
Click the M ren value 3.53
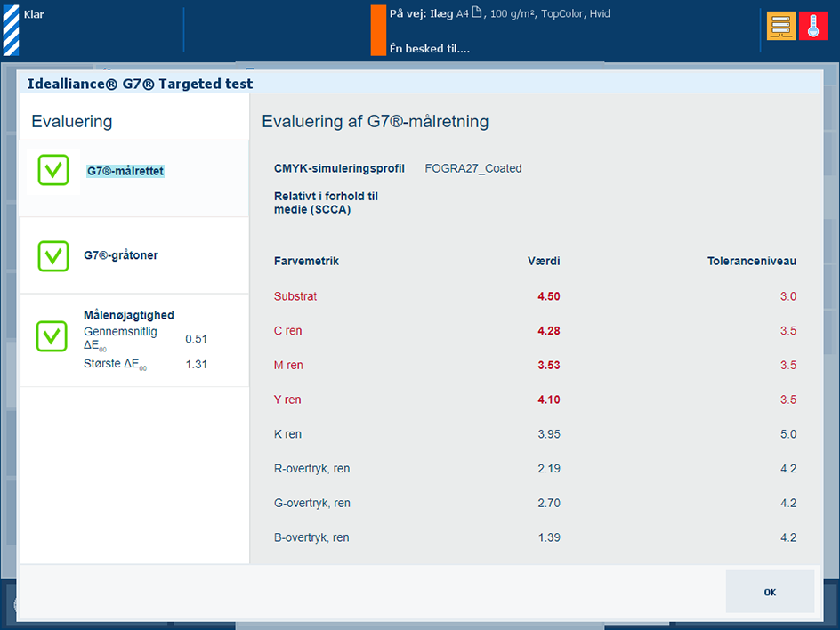point(548,366)
